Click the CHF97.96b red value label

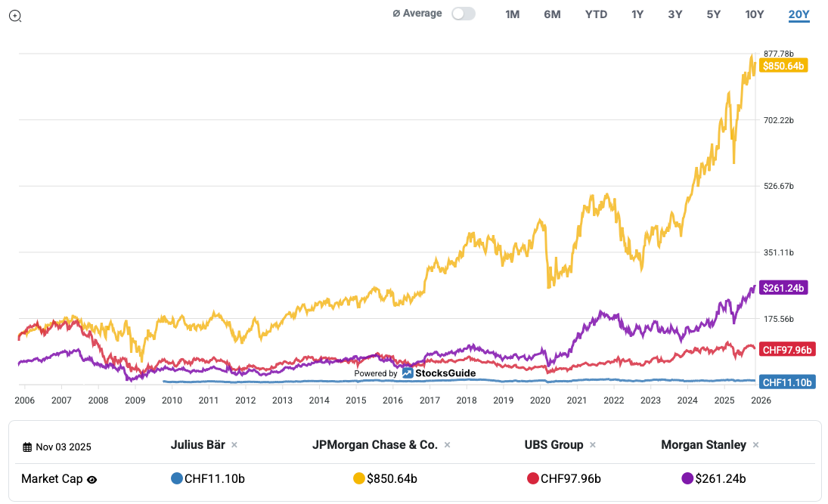click(x=786, y=349)
